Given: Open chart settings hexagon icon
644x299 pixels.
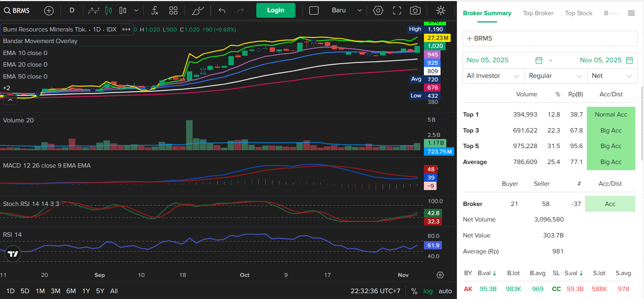Looking at the screenshot, I should tap(378, 10).
